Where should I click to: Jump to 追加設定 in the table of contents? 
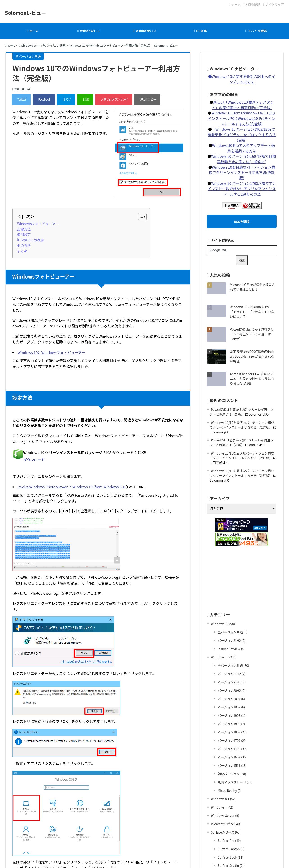click(24, 235)
